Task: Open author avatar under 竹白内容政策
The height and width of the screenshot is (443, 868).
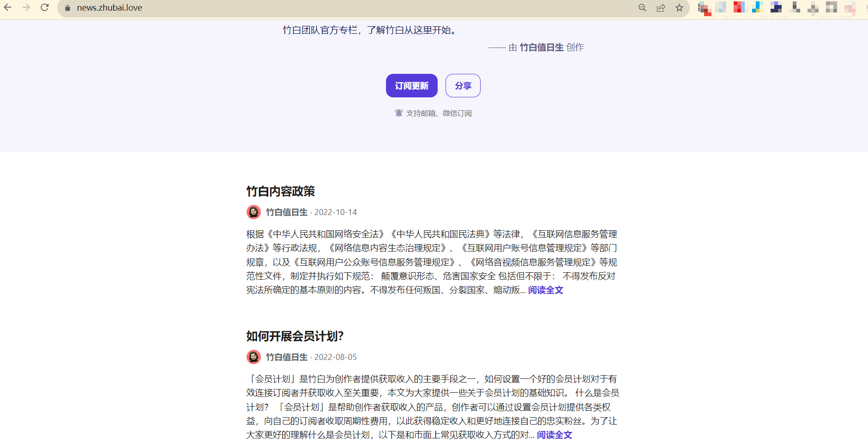Action: point(253,212)
